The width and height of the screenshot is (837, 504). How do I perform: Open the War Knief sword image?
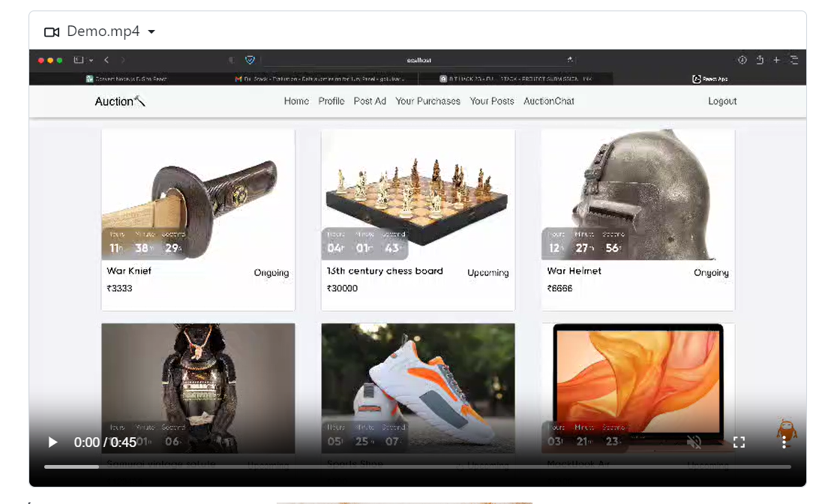pyautogui.click(x=198, y=194)
